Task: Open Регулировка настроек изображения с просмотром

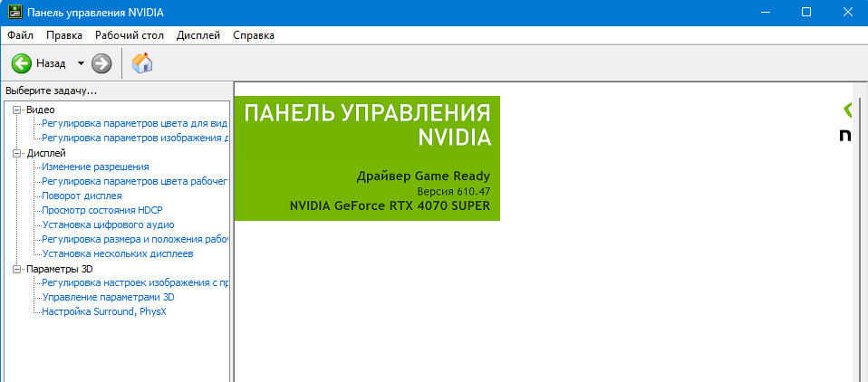Action: [x=135, y=283]
